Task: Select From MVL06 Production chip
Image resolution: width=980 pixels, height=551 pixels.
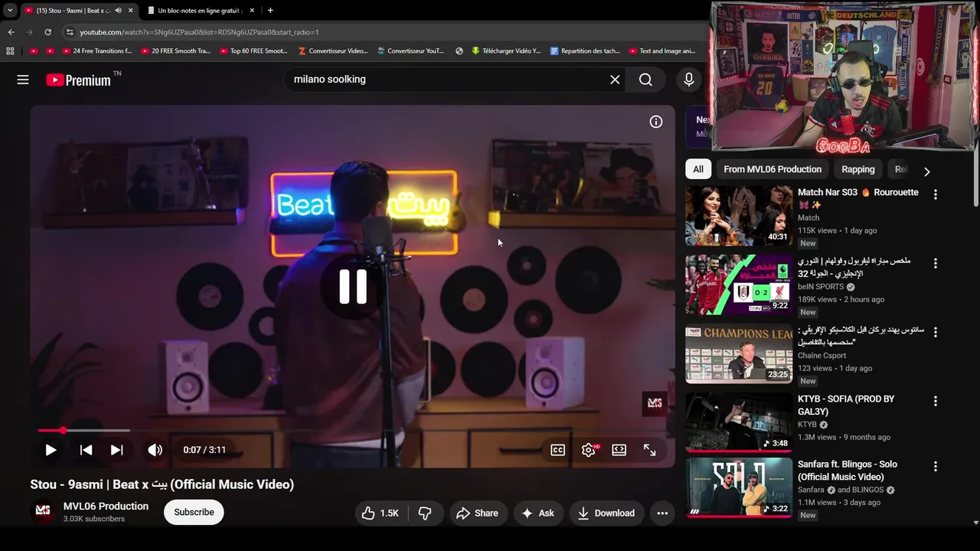Action: point(773,169)
